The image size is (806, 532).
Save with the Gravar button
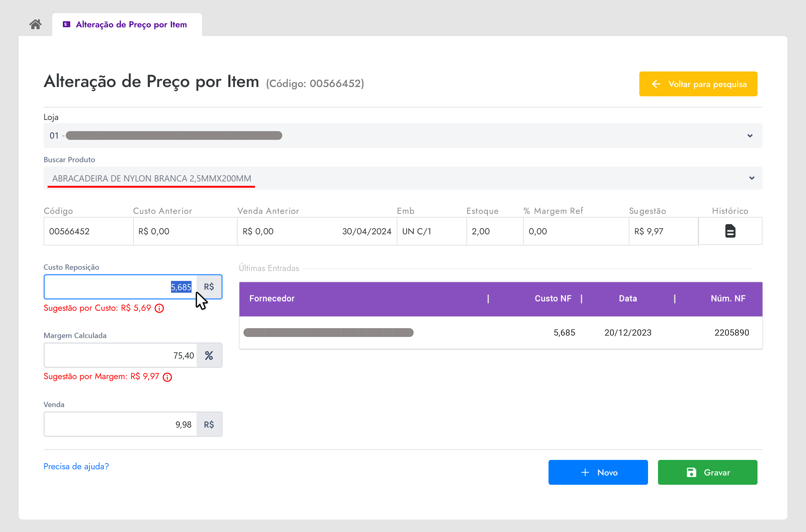(x=707, y=472)
